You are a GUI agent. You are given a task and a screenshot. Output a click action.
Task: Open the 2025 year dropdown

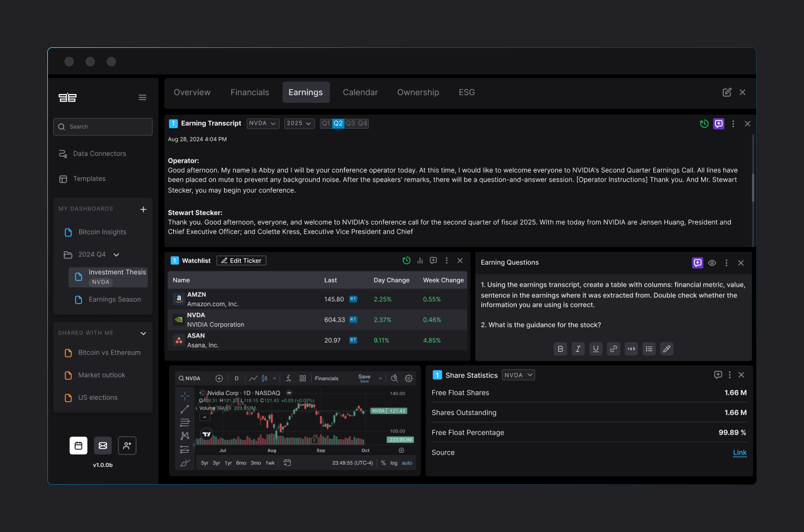[x=299, y=124]
